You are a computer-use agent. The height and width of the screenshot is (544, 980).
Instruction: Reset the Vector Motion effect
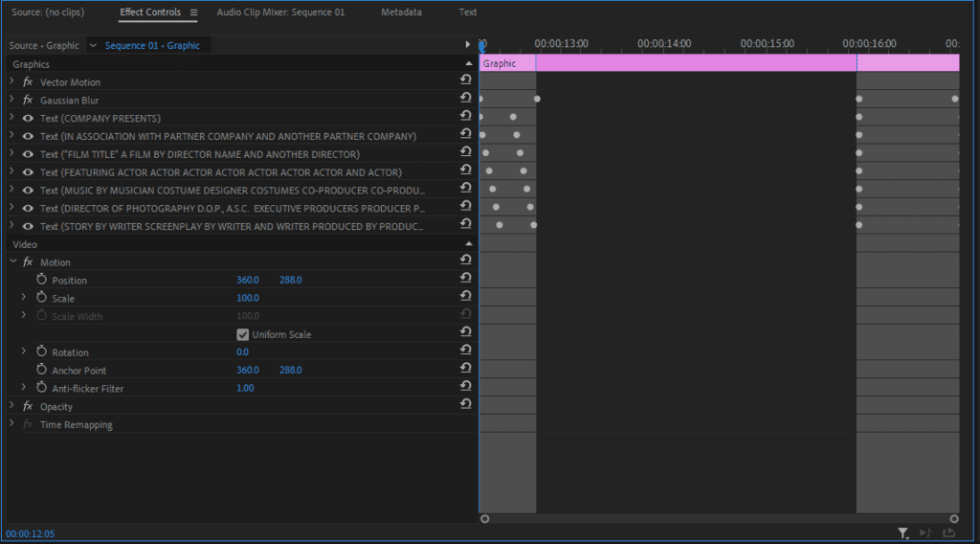[466, 79]
